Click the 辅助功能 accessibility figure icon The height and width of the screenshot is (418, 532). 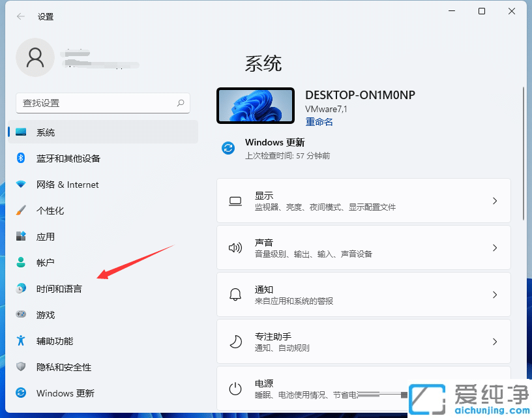(x=21, y=340)
